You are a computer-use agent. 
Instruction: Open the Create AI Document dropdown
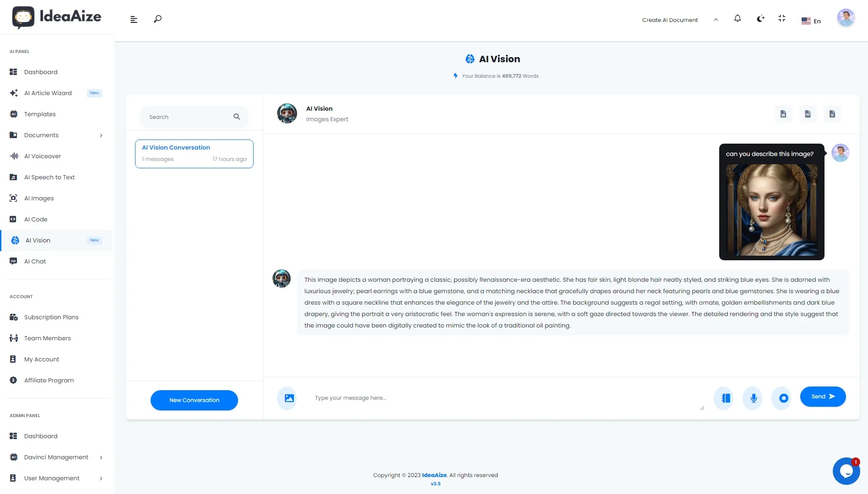(x=680, y=20)
